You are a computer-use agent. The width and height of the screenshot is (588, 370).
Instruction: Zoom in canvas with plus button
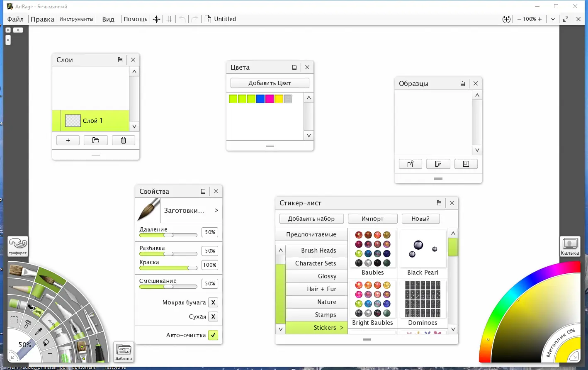tap(539, 19)
